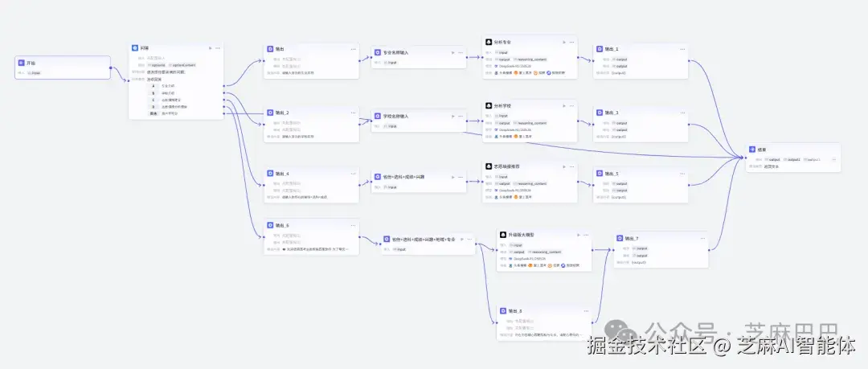This screenshot has height=369, width=868.
Task: Run the 升级版大模型 node with play icon
Action: [x=579, y=235]
